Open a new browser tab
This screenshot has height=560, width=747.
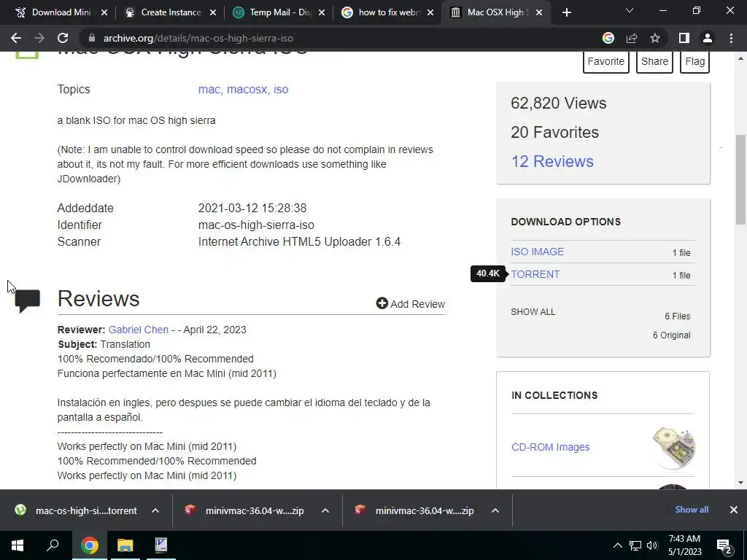566,12
